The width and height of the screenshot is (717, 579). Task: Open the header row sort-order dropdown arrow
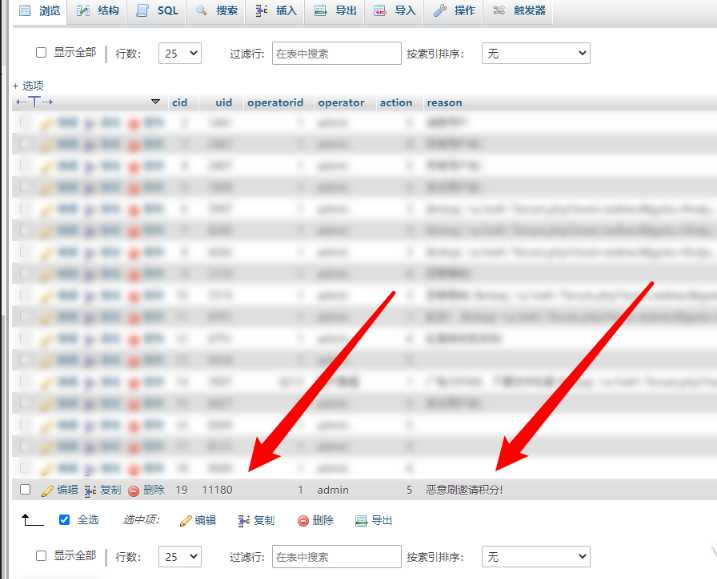[155, 101]
